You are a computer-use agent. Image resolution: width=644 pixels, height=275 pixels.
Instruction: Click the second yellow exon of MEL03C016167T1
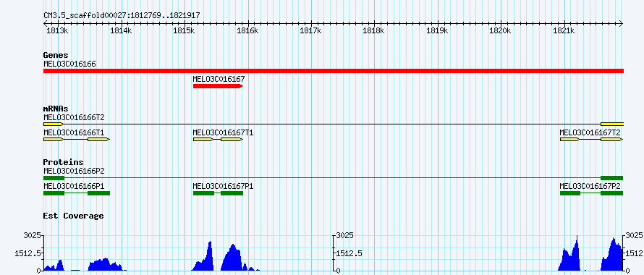(232, 140)
